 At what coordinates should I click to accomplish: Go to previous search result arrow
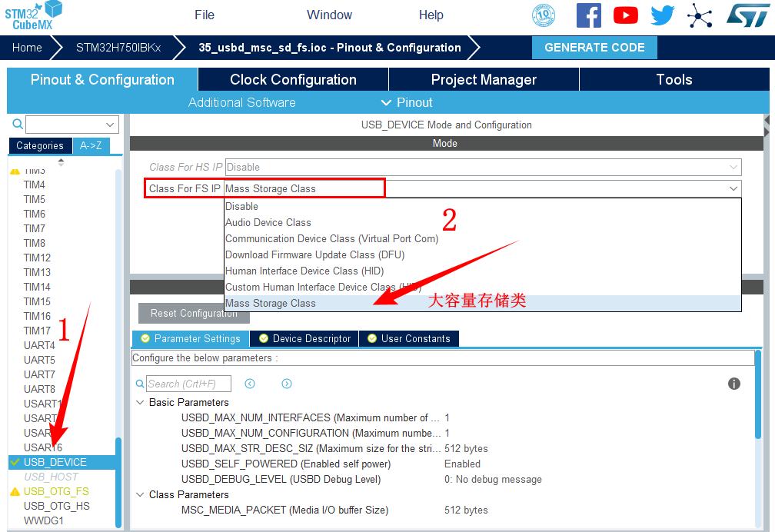tap(250, 384)
